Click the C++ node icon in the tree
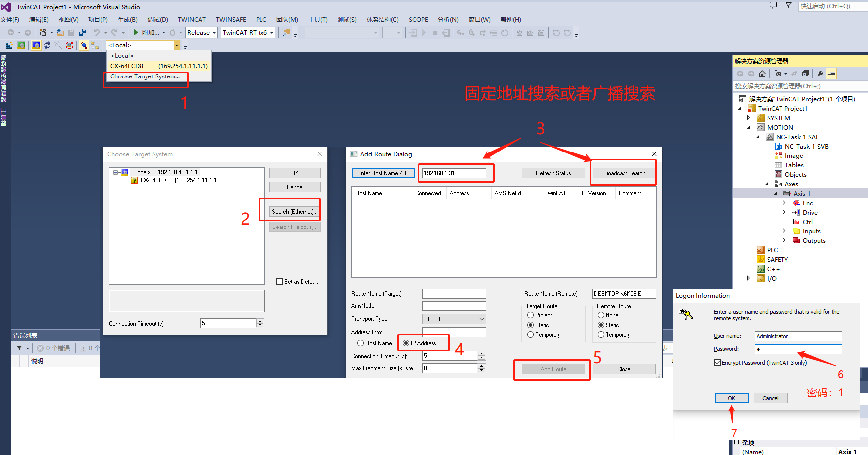The width and height of the screenshot is (868, 455). [761, 269]
